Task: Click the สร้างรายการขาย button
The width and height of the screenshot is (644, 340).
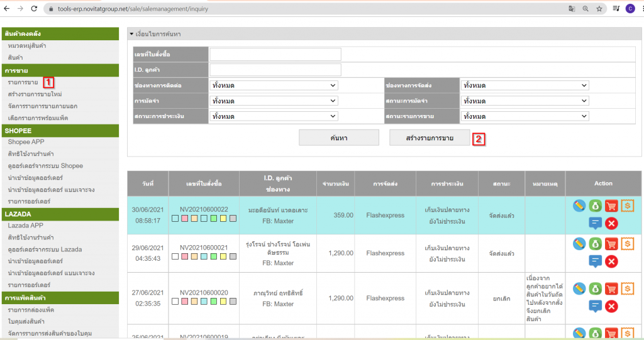Action: click(x=430, y=138)
